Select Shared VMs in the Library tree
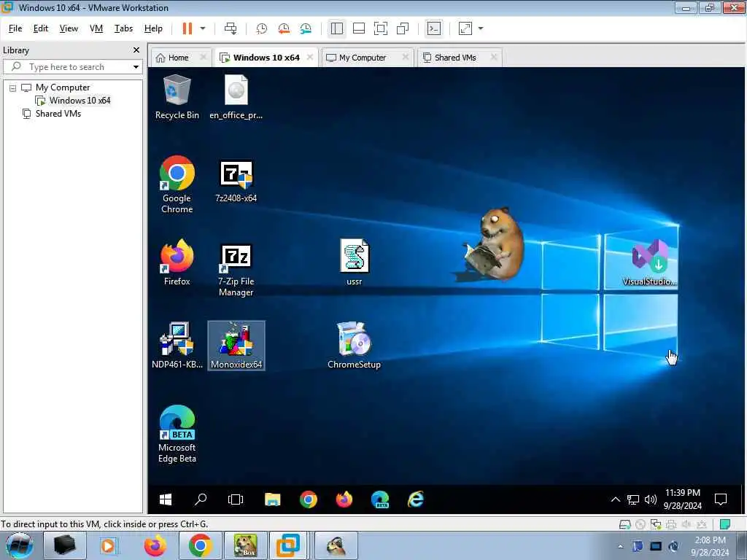Image resolution: width=747 pixels, height=560 pixels. (x=58, y=114)
